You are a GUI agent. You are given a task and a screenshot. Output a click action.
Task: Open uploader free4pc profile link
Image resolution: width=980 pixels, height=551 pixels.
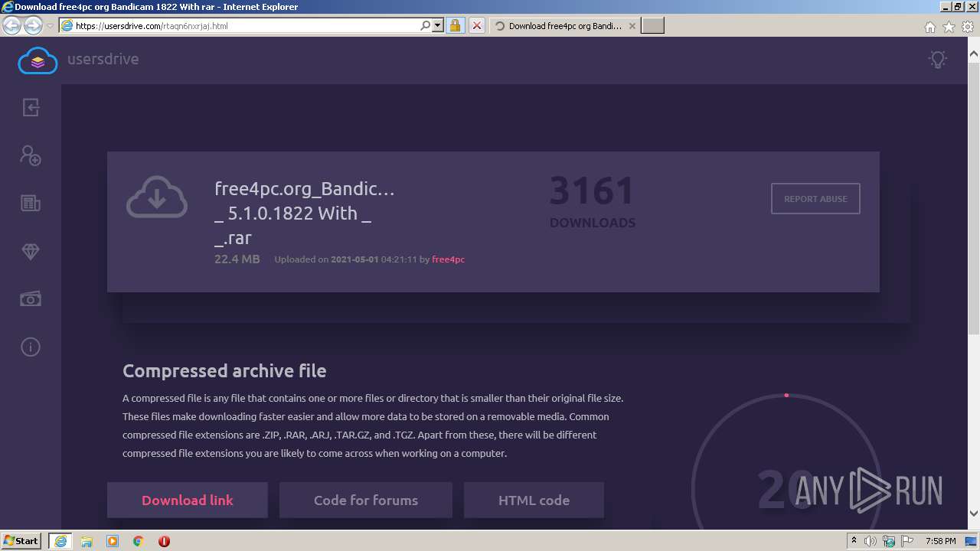point(448,259)
